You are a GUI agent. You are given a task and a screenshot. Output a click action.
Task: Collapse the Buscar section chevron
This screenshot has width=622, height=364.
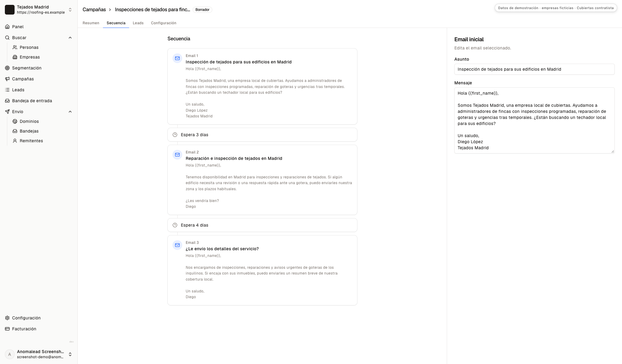(x=70, y=38)
